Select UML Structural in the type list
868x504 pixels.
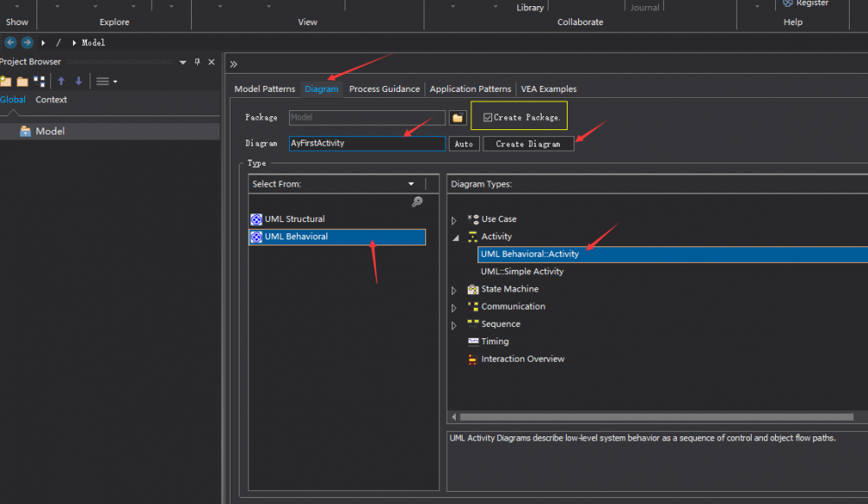(x=295, y=219)
